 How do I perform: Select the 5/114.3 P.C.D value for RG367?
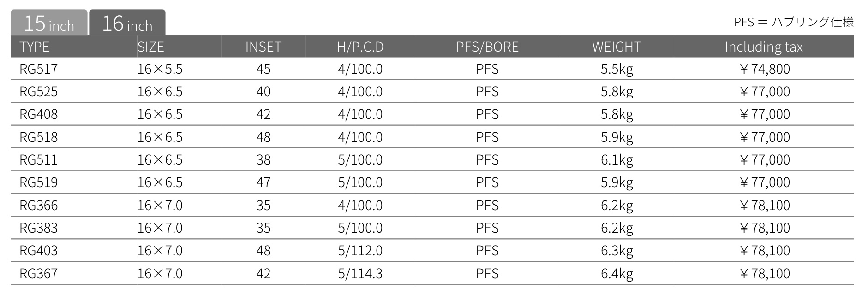click(360, 274)
